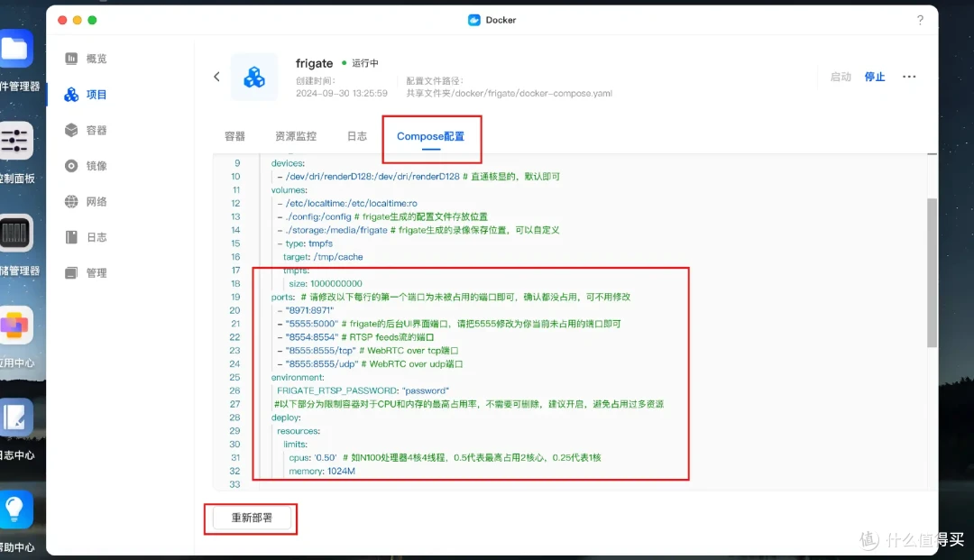Switch to the 日志 tab of frigate
Viewport: 974px width, 560px height.
pyautogui.click(x=356, y=136)
